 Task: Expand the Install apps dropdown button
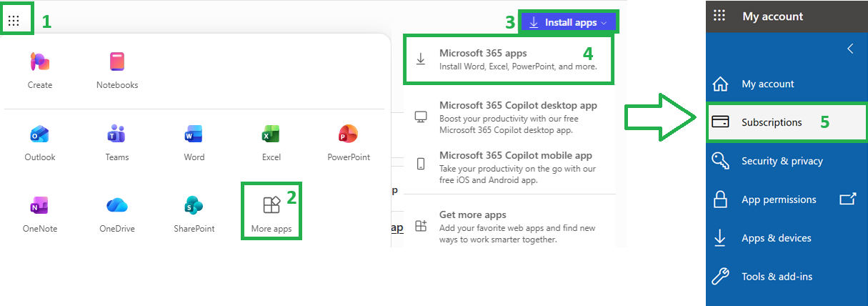569,22
